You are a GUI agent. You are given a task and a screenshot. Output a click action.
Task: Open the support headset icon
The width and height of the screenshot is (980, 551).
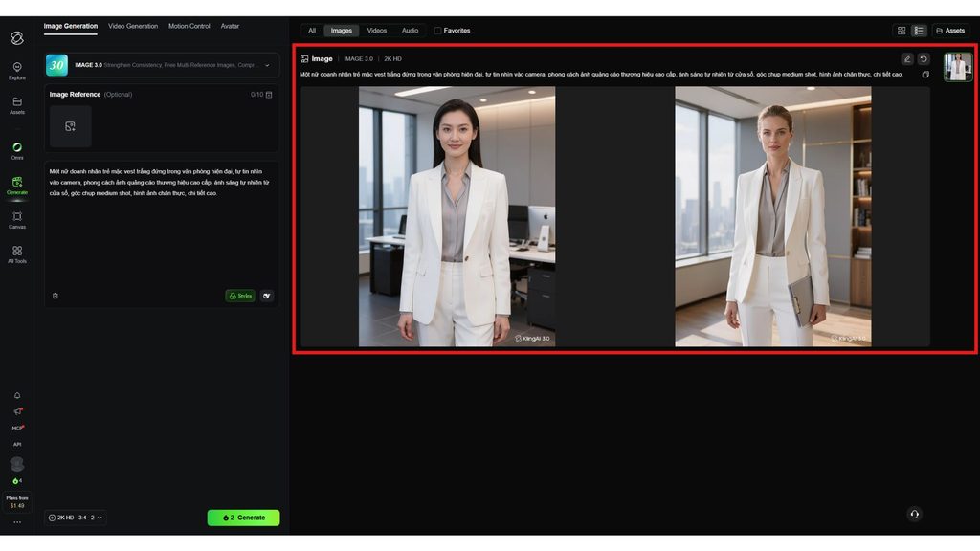pos(914,514)
